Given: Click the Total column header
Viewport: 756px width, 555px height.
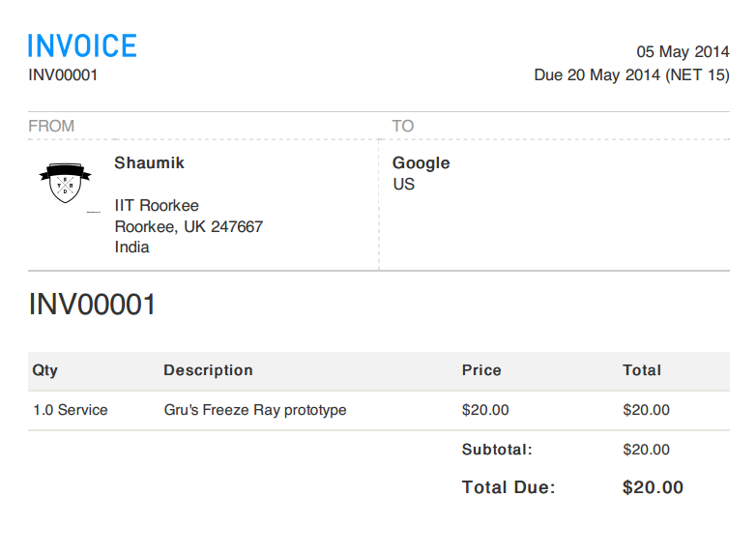Looking at the screenshot, I should [x=642, y=370].
